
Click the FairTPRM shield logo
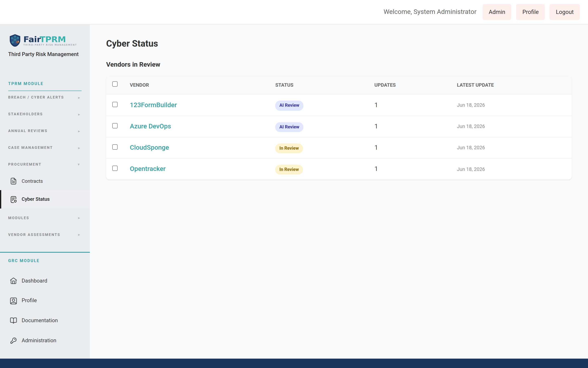pos(15,40)
